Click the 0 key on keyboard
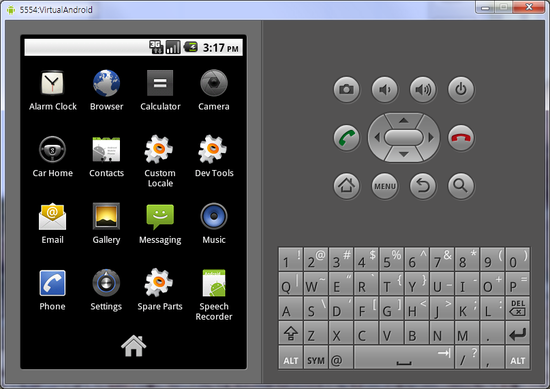Viewport: 550px width, 389px height. tap(518, 259)
